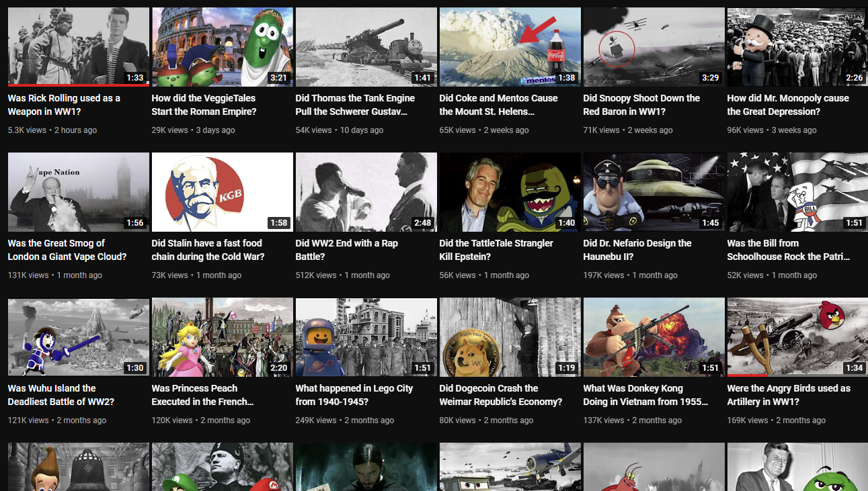This screenshot has height=491, width=868.
Task: Open the Rick Rolling WW1 video thumbnail
Action: coord(78,46)
